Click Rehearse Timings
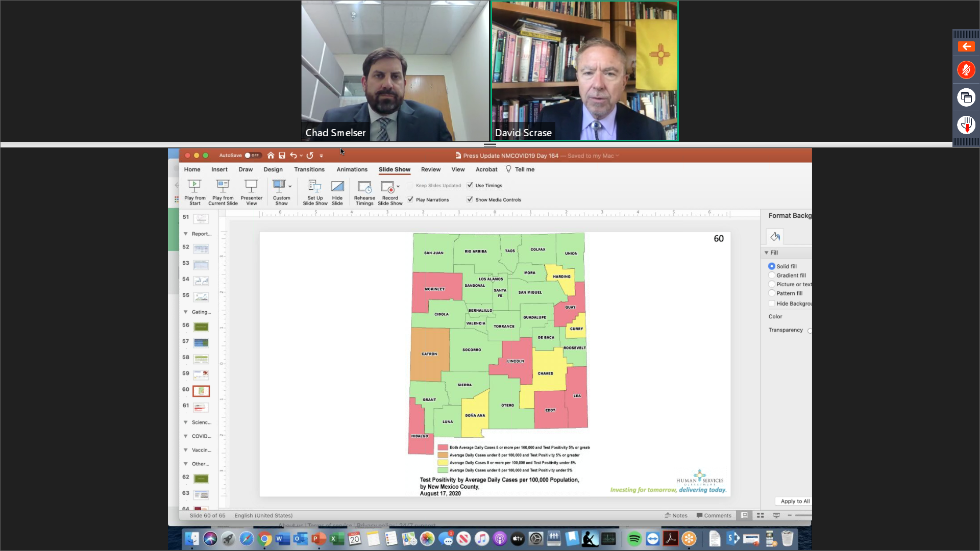This screenshot has height=551, width=980. point(364,192)
